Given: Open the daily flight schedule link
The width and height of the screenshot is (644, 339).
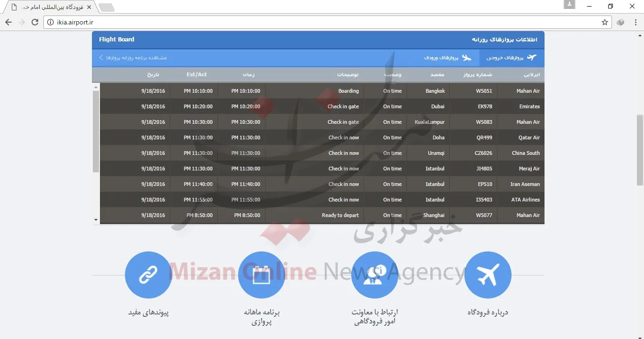Looking at the screenshot, I should (x=133, y=57).
